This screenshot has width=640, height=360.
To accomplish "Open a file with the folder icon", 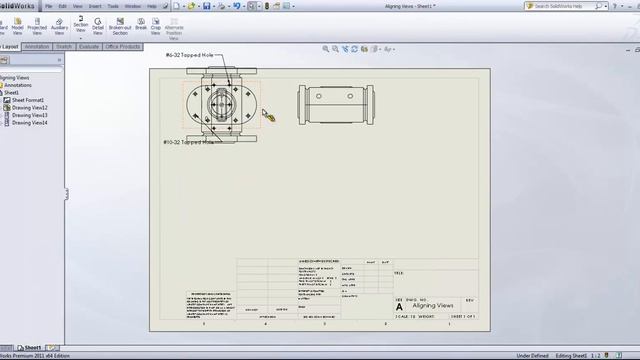I will 191,6.
